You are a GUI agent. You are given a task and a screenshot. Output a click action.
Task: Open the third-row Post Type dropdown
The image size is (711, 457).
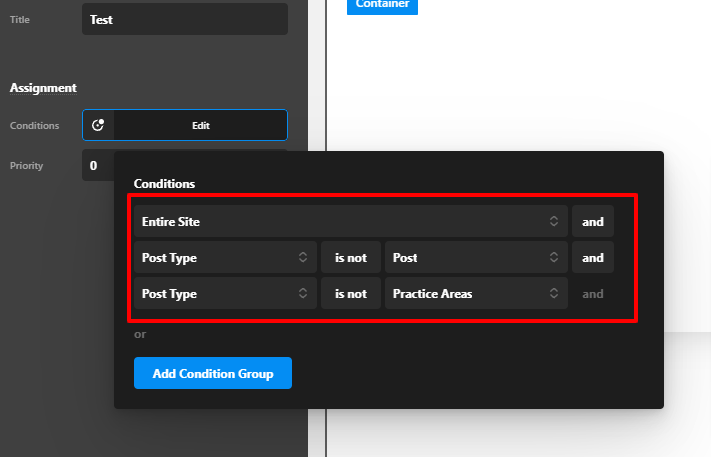[225, 293]
